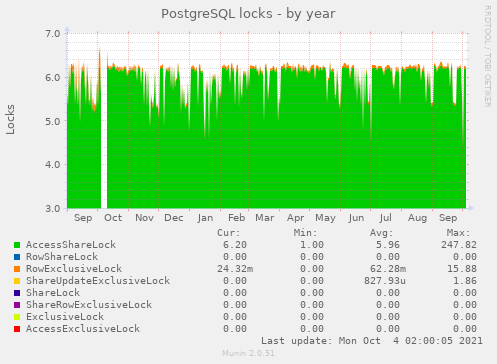Viewport: 497px width, 364px height.
Task: Click AccessShareLock average value 5.96
Action: pos(388,245)
